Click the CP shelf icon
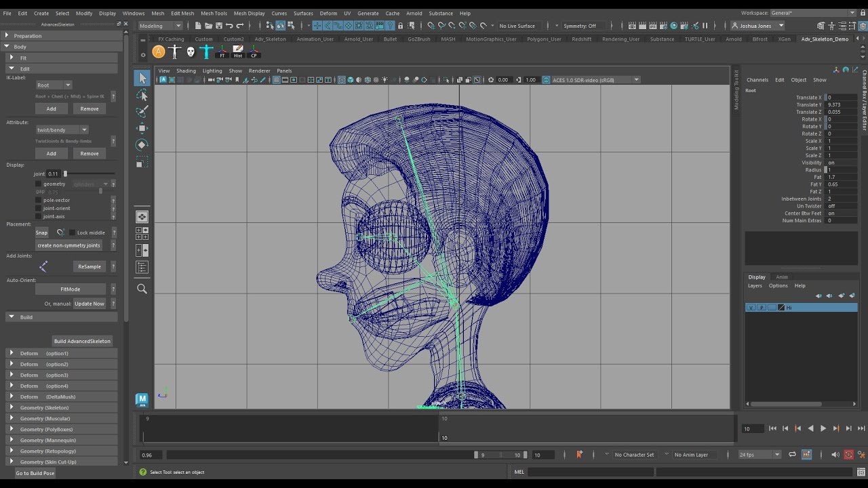This screenshot has width=868, height=488. (254, 52)
